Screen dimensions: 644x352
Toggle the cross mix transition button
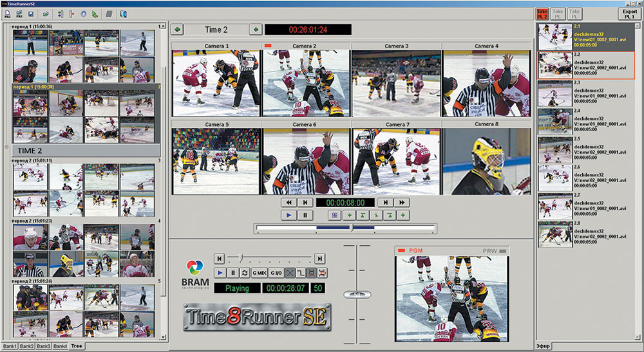tap(290, 273)
